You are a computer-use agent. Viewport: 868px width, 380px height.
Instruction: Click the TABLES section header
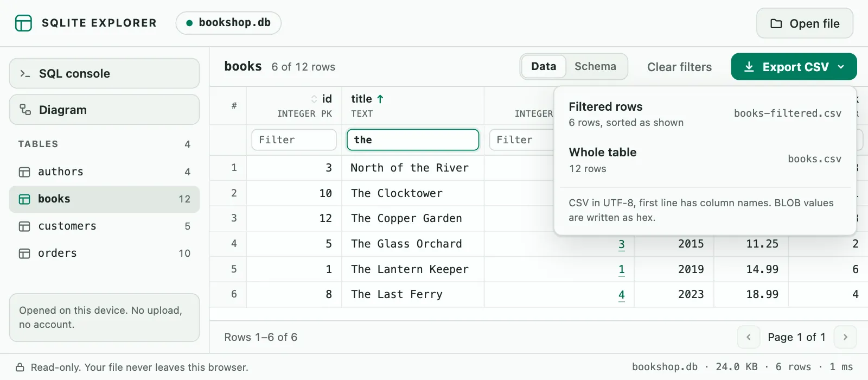tap(38, 144)
